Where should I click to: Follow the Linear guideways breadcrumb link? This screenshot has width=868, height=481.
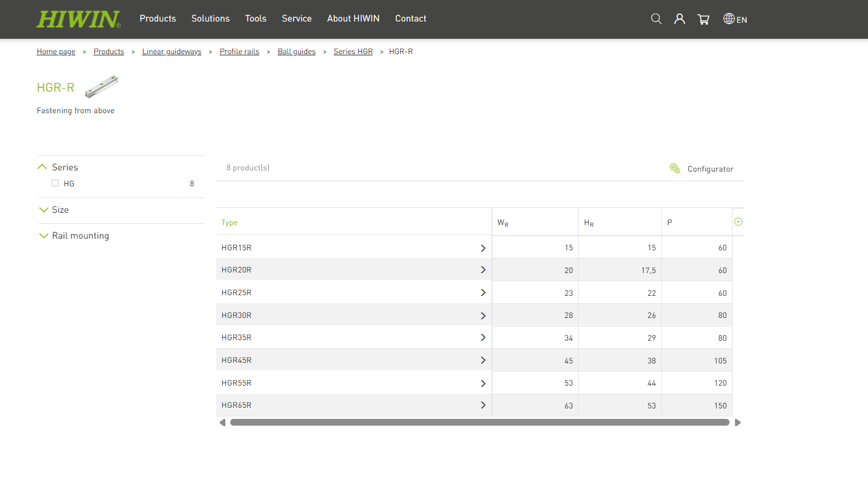172,52
